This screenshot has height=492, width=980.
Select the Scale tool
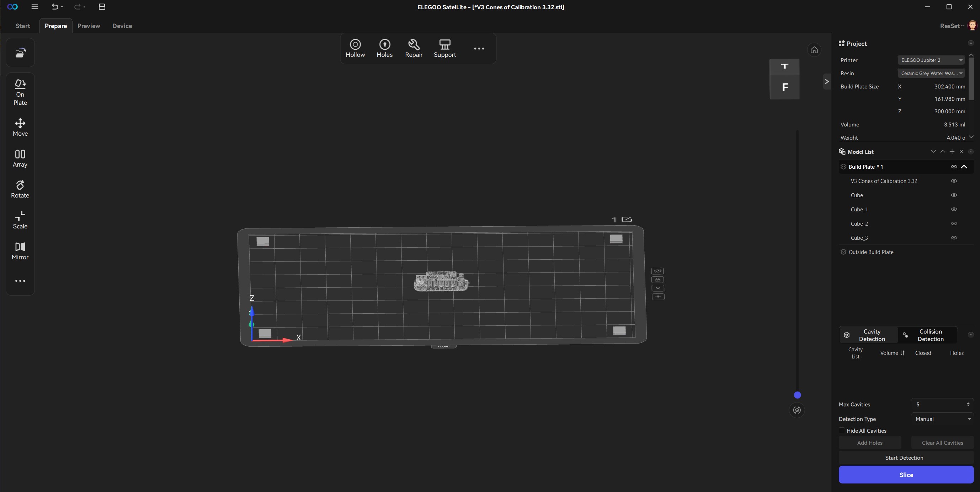(x=20, y=220)
